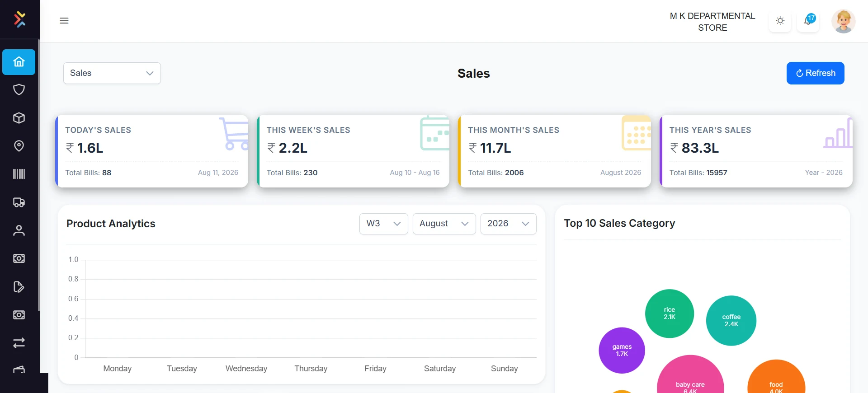868x393 pixels.
Task: Click the This Year's Sales card
Action: [756, 151]
